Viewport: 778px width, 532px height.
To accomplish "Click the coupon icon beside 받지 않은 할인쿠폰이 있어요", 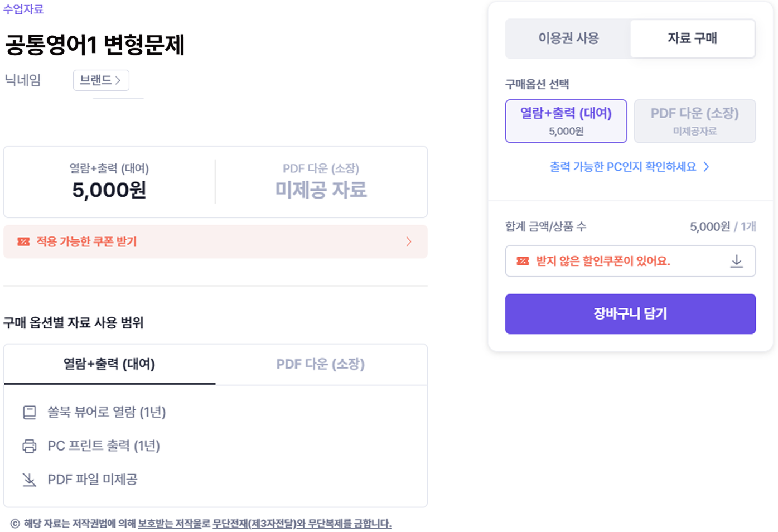I will (523, 261).
